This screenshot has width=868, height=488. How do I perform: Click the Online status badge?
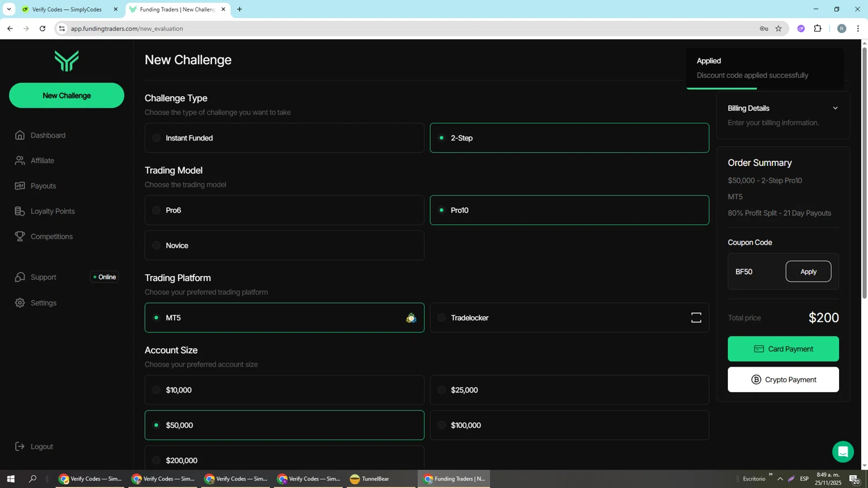click(105, 277)
